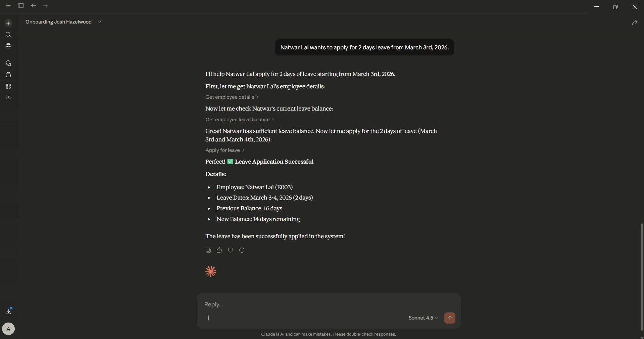The height and width of the screenshot is (339, 644).
Task: Expand Apply for leave tool call
Action: pyautogui.click(x=225, y=150)
